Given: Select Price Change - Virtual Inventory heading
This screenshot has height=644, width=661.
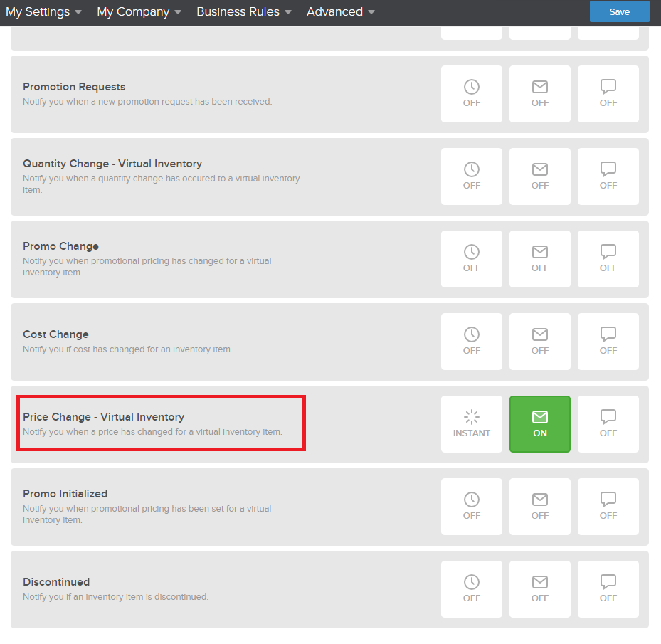Looking at the screenshot, I should pos(104,417).
